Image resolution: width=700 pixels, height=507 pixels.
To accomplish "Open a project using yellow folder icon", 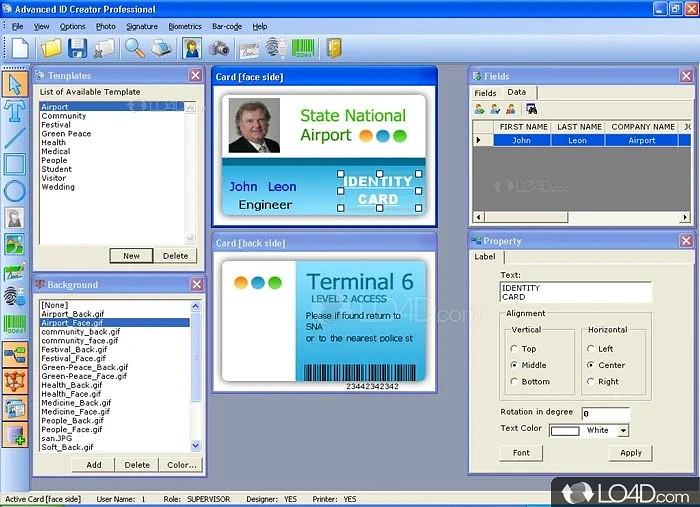I will pos(51,48).
